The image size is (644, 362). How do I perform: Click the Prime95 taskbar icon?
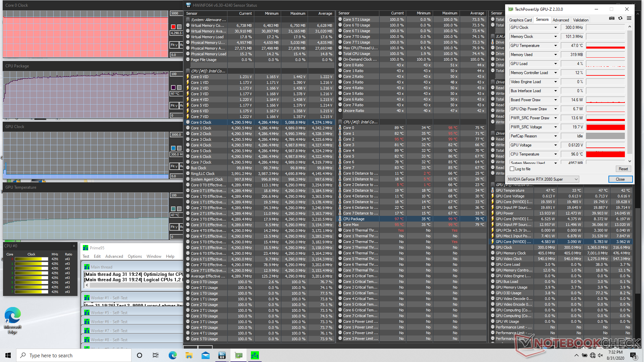click(255, 355)
